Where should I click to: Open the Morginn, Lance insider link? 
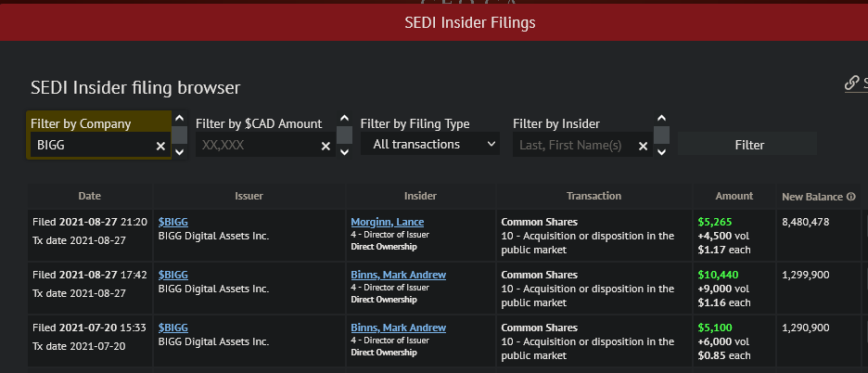click(x=389, y=223)
